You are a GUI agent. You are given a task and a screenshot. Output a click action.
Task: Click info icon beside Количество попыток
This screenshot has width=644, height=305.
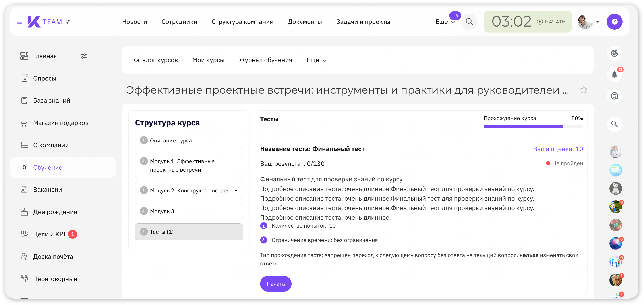point(264,226)
